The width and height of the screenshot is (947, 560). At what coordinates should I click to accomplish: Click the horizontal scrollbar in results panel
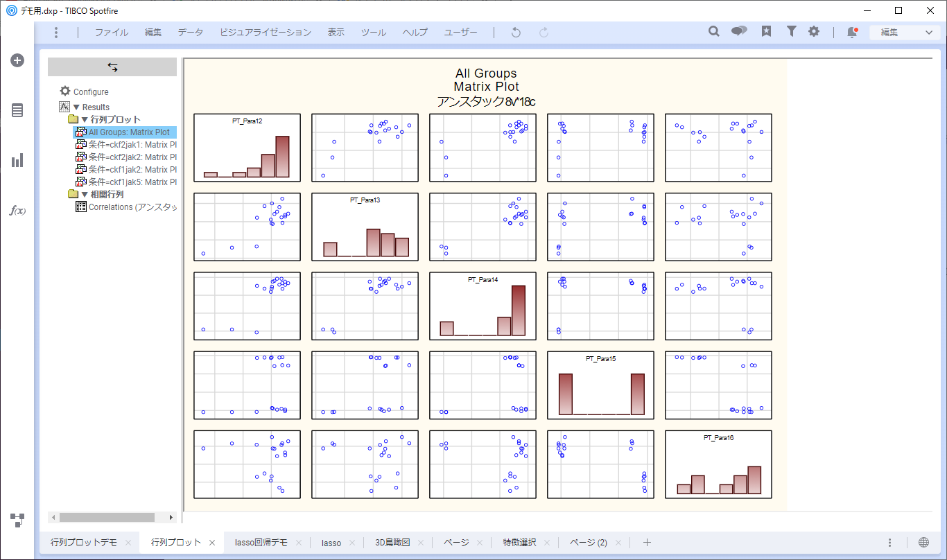[107, 517]
